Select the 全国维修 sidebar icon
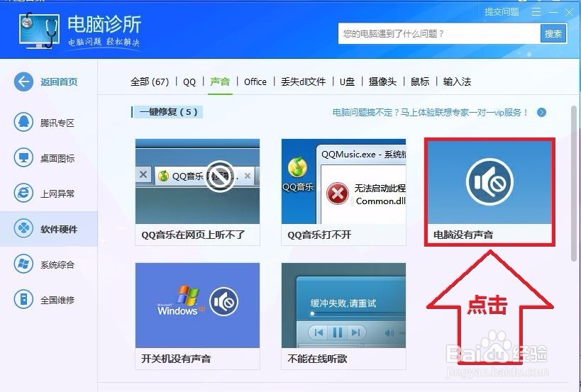Image resolution: width=581 pixels, height=392 pixels. pos(23,299)
